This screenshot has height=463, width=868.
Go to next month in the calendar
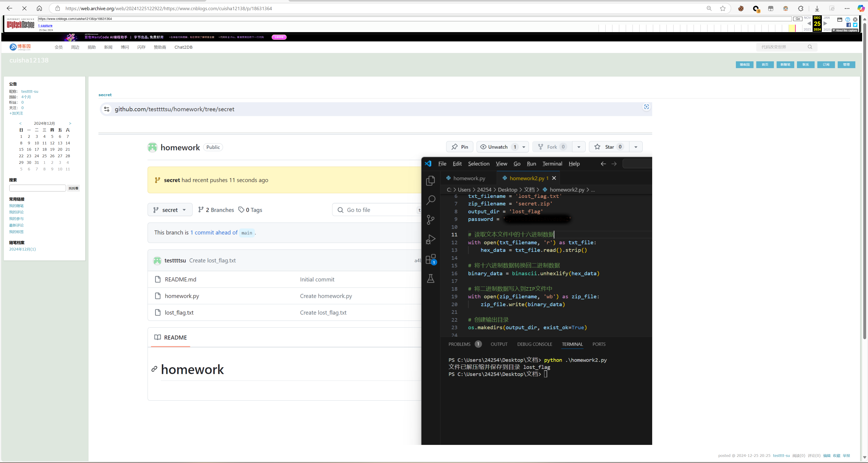[x=70, y=123]
